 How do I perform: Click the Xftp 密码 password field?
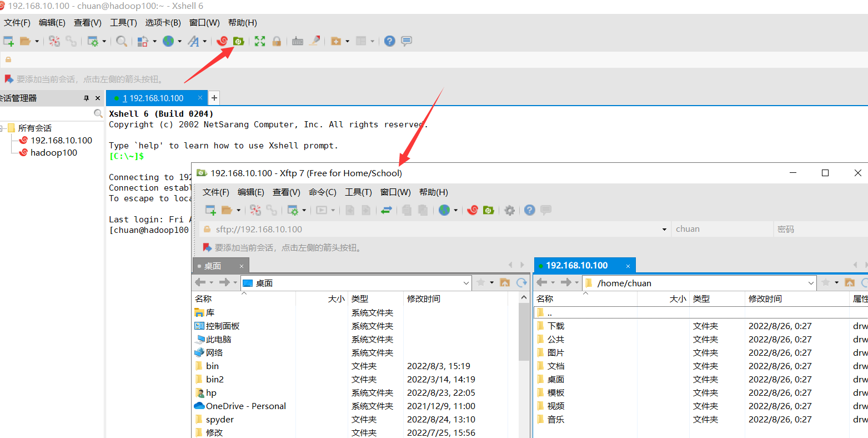820,229
